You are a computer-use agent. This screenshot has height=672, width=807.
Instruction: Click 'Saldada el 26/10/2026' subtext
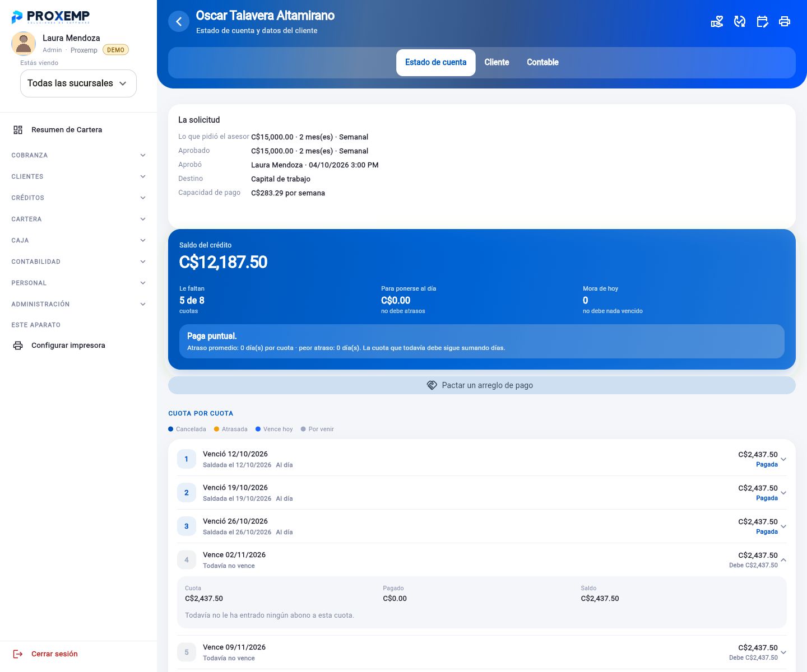(x=237, y=532)
